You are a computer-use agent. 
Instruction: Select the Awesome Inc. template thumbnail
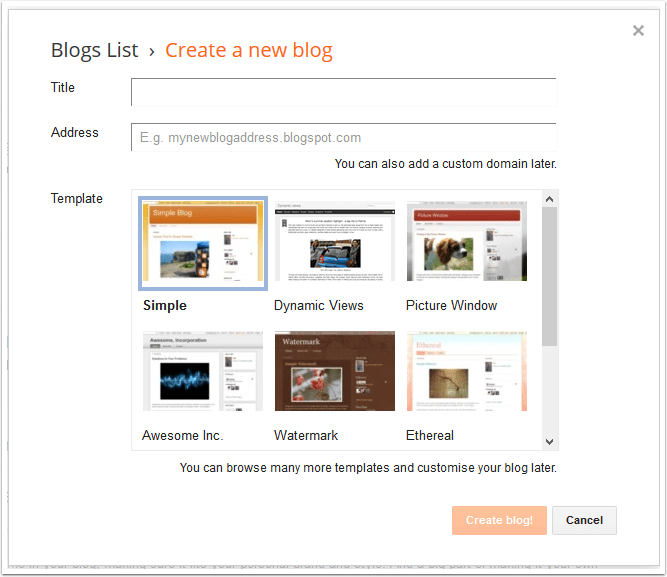coord(204,372)
